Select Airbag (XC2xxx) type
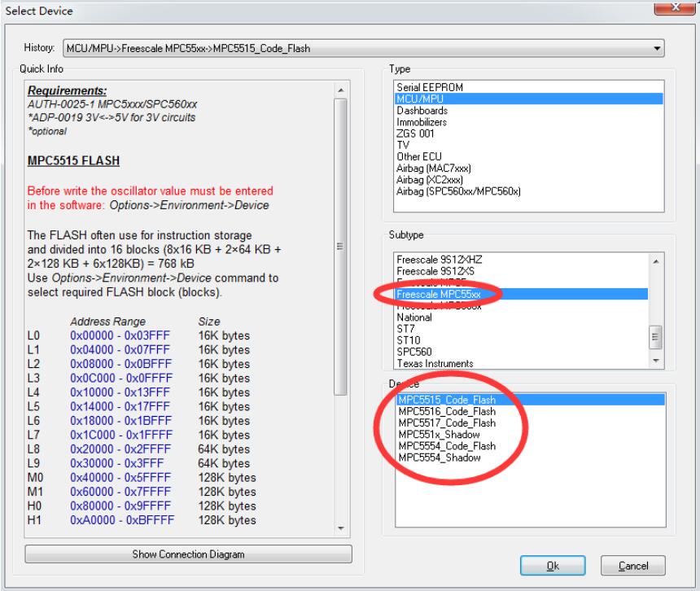Screen dimensions: 700x591 pyautogui.click(x=528, y=180)
